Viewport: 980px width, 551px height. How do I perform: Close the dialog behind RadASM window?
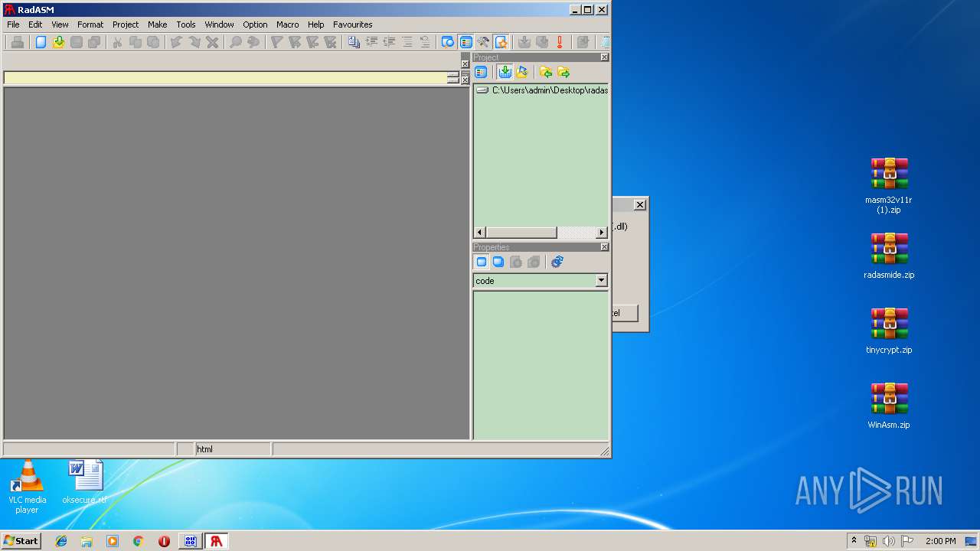coord(640,205)
